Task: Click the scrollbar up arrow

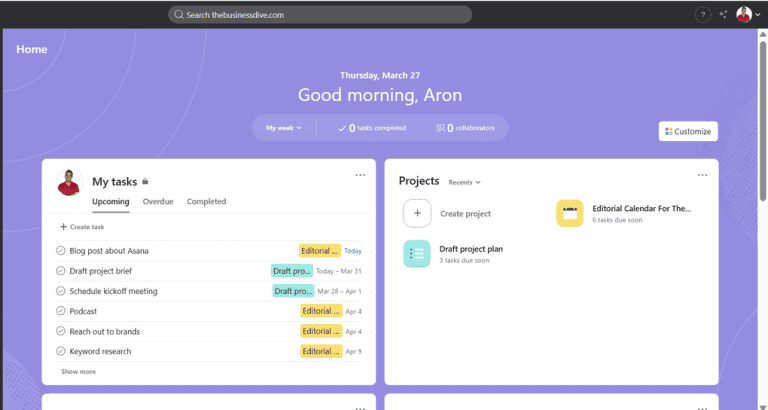Action: [x=763, y=34]
